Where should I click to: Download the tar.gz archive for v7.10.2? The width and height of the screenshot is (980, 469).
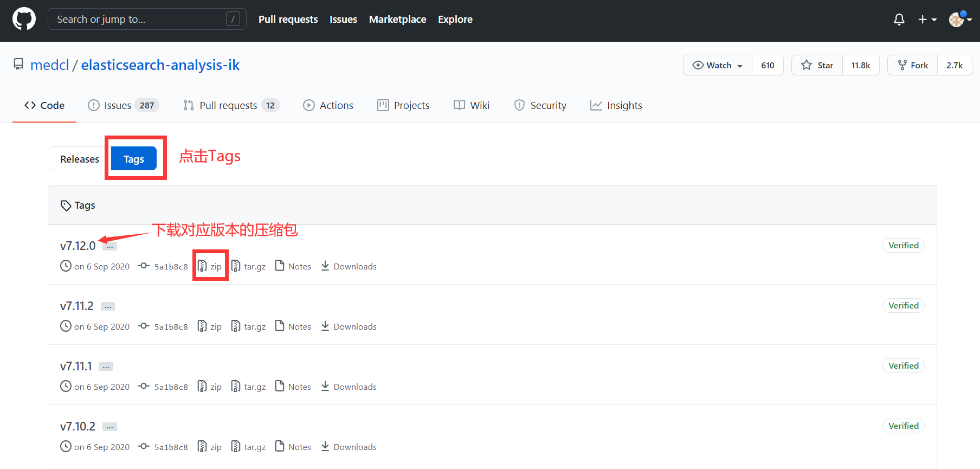click(x=248, y=447)
